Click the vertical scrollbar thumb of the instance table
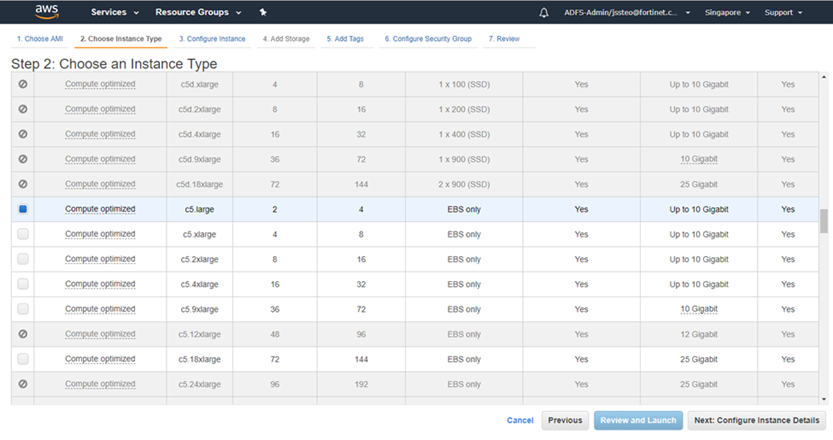Image resolution: width=833 pixels, height=440 pixels. [824, 221]
